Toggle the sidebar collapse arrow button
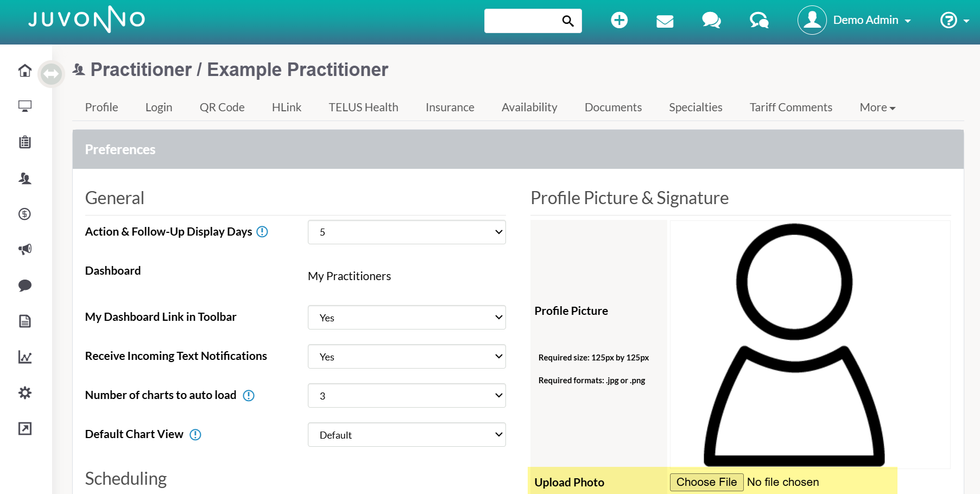Viewport: 980px width, 494px height. [x=51, y=73]
